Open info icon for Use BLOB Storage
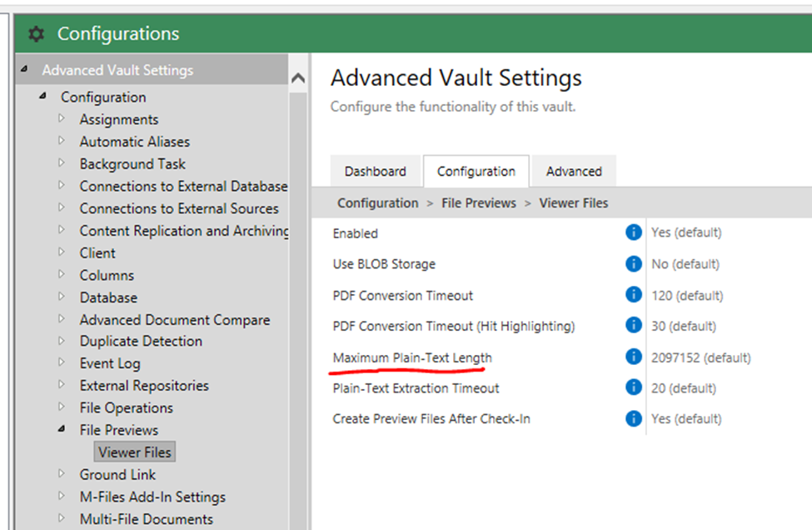The height and width of the screenshot is (530, 812). click(x=633, y=263)
